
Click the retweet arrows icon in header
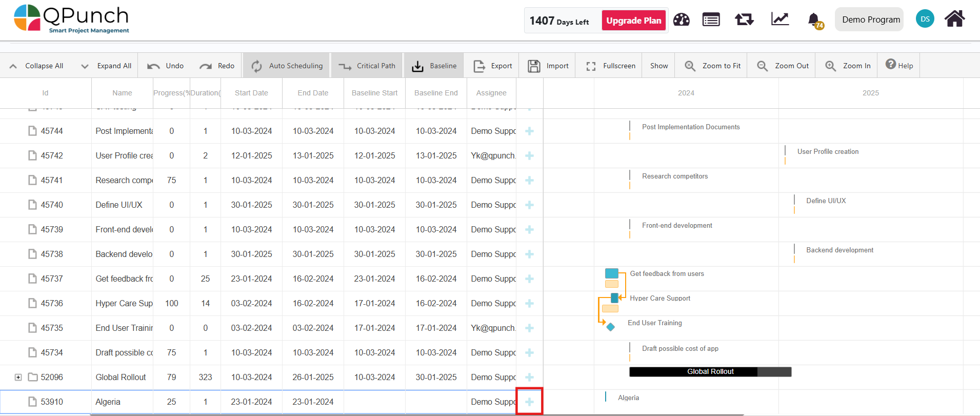pyautogui.click(x=744, y=20)
